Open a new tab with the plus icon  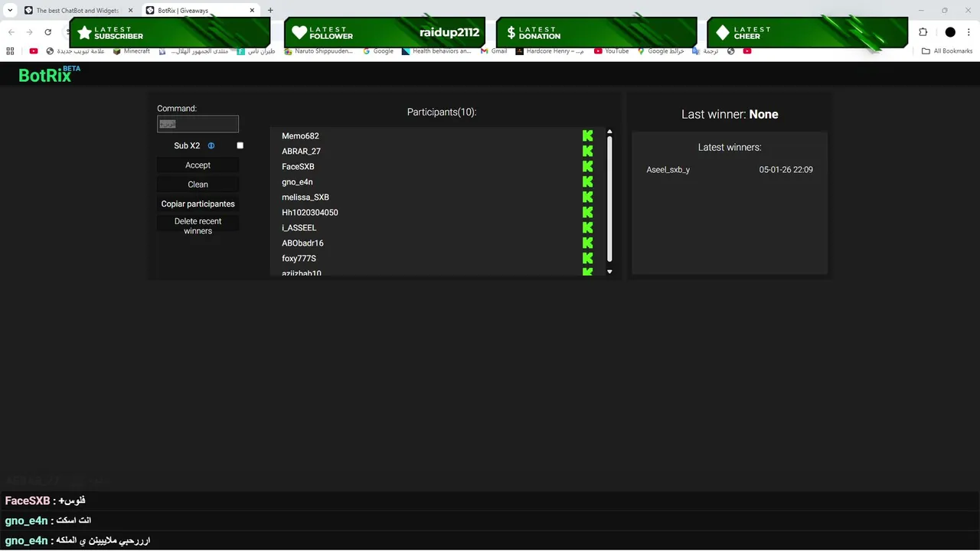(270, 11)
